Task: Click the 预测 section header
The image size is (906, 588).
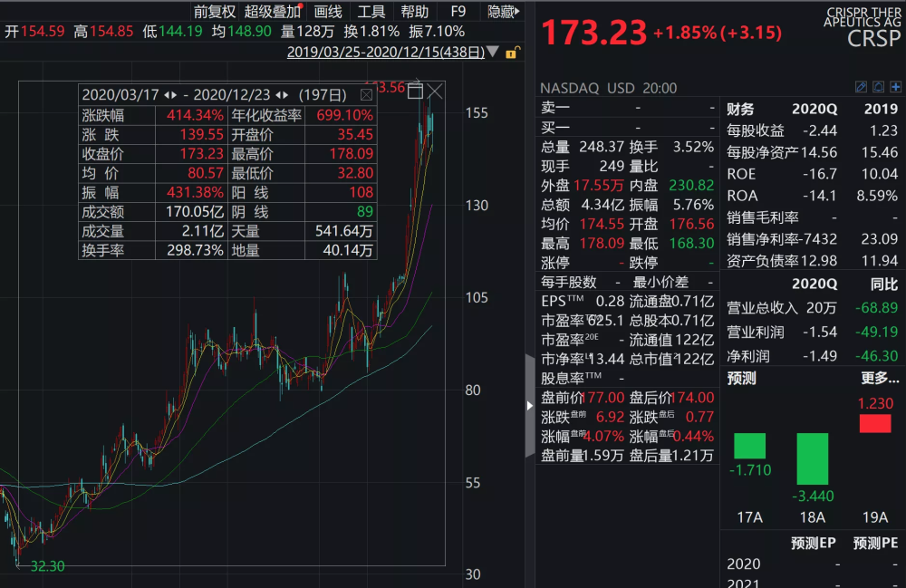Action: pyautogui.click(x=741, y=379)
